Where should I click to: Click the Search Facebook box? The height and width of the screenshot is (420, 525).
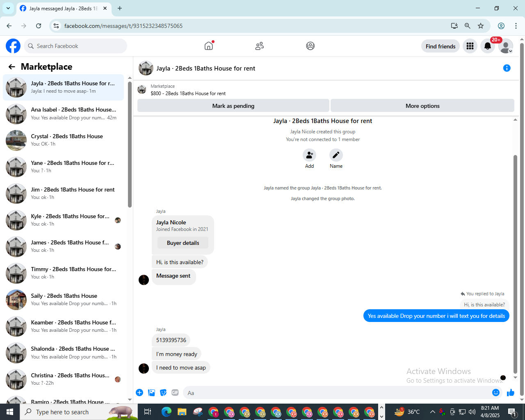[x=76, y=46]
